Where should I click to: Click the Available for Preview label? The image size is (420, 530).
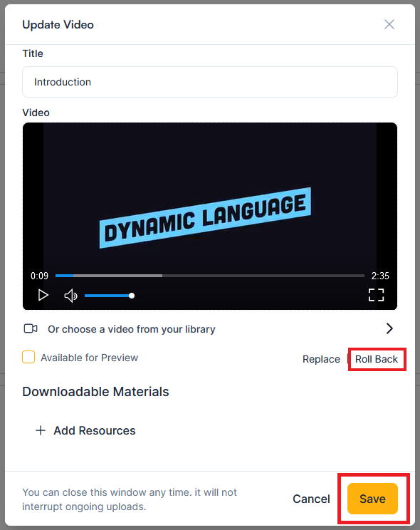89,358
